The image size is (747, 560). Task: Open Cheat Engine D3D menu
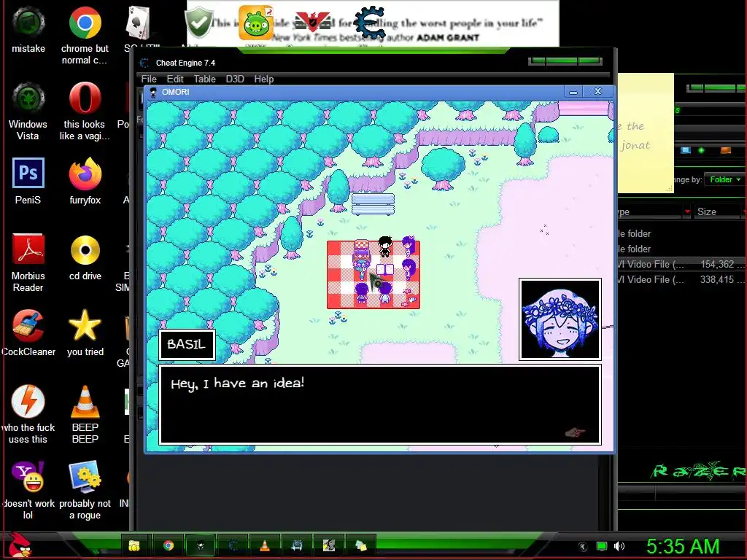[x=235, y=79]
